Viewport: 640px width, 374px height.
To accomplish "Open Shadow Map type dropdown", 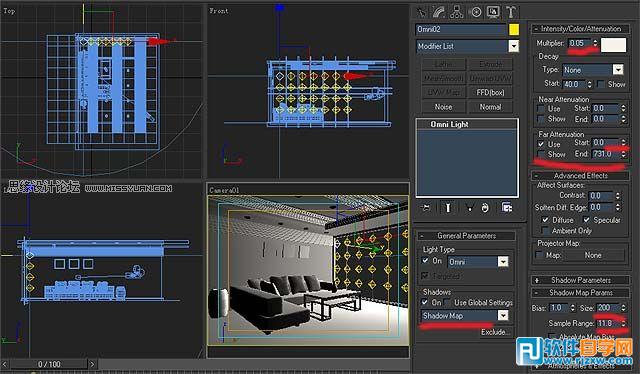I will coord(503,316).
